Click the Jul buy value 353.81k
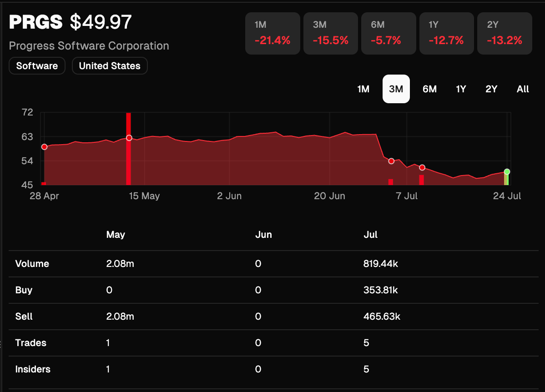Screen dimensions: 545x392 381,290
